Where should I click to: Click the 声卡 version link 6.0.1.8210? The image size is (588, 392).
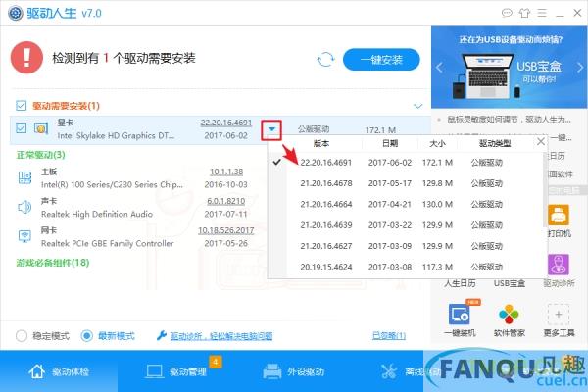(x=226, y=201)
